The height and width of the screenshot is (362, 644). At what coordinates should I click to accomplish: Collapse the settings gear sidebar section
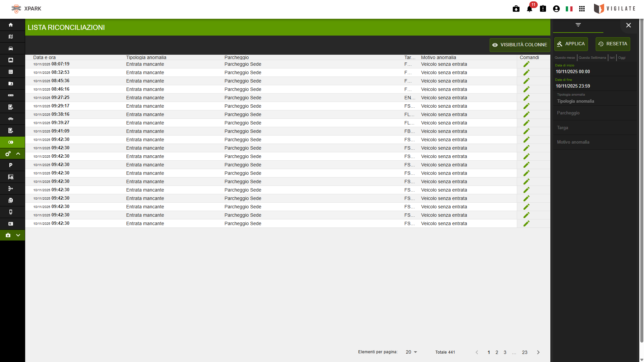pyautogui.click(x=12, y=154)
